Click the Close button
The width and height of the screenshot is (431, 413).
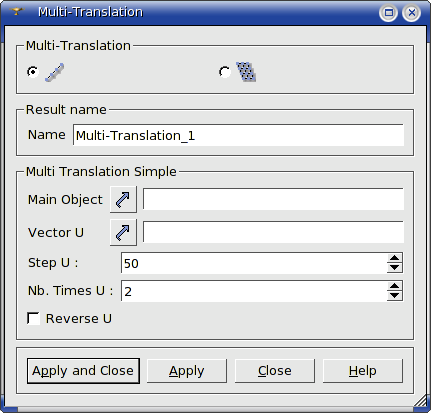[x=275, y=371]
